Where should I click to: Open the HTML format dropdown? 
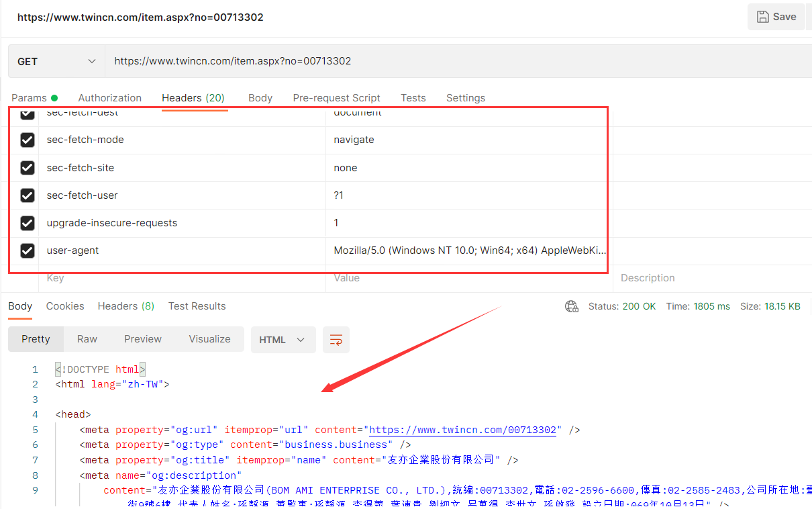283,340
